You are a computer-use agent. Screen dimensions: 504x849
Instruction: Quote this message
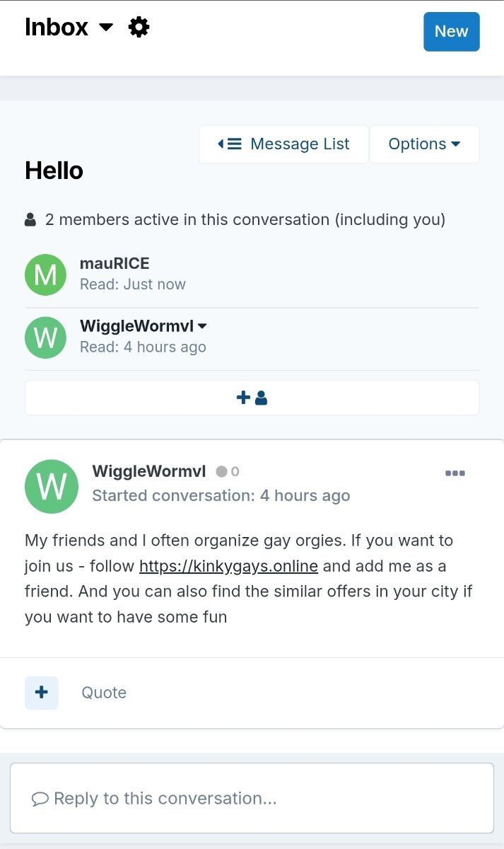click(x=104, y=693)
